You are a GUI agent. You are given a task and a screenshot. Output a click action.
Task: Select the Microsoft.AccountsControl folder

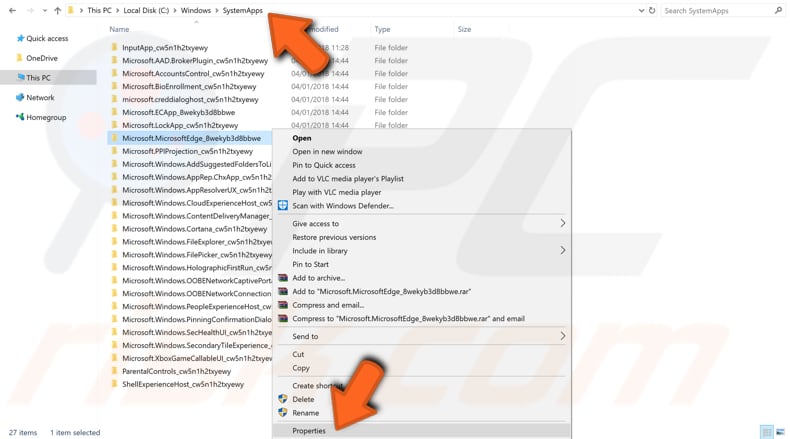[x=193, y=74]
